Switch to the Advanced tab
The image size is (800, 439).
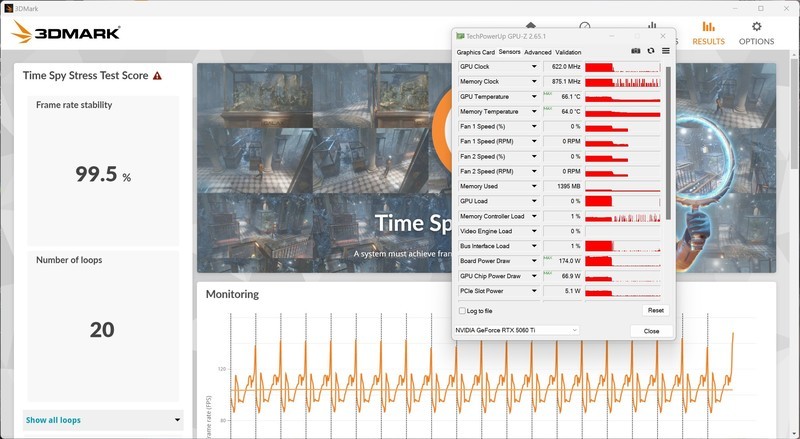coord(538,52)
